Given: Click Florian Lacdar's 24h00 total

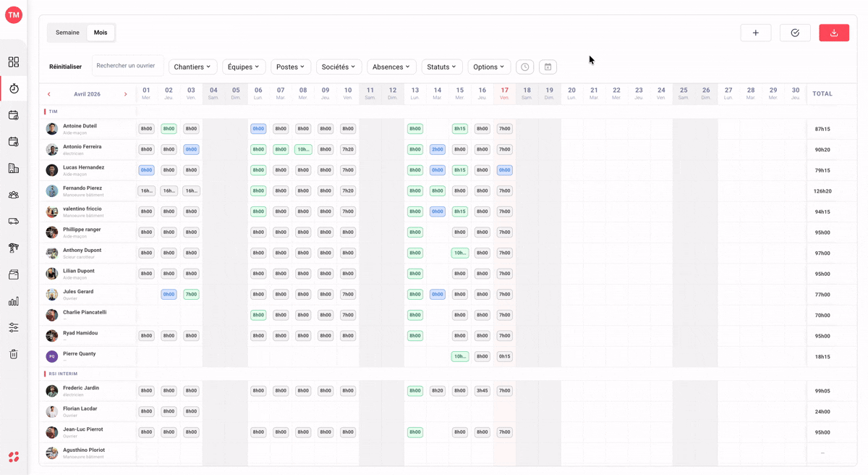Looking at the screenshot, I should click(822, 412).
